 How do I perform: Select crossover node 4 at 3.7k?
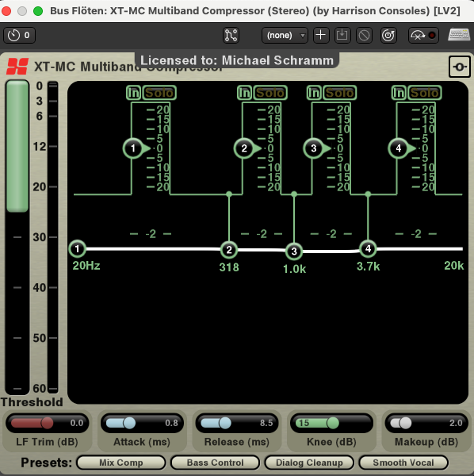click(368, 248)
